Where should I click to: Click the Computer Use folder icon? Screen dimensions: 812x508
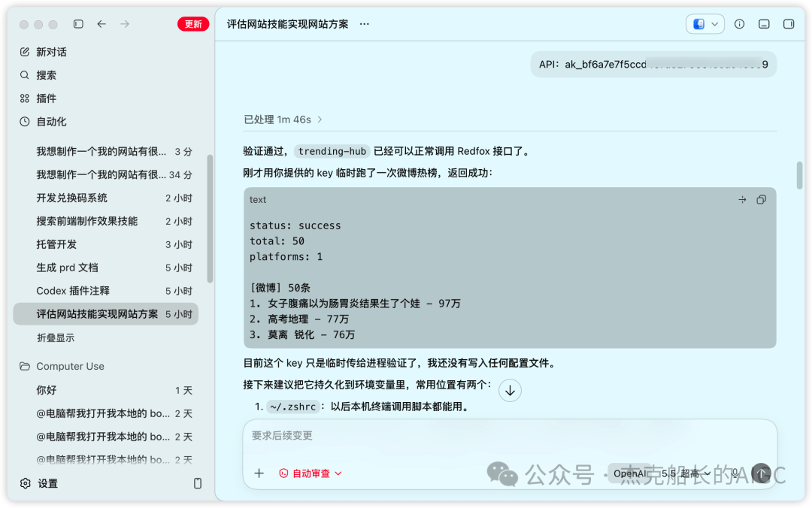pos(24,366)
